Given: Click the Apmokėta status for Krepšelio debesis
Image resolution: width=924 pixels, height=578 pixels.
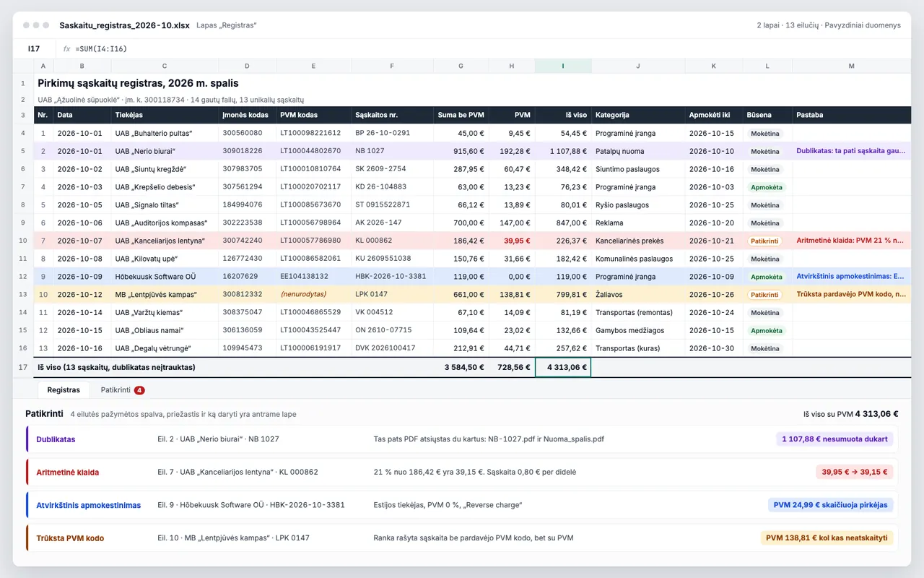Looking at the screenshot, I should (x=766, y=187).
